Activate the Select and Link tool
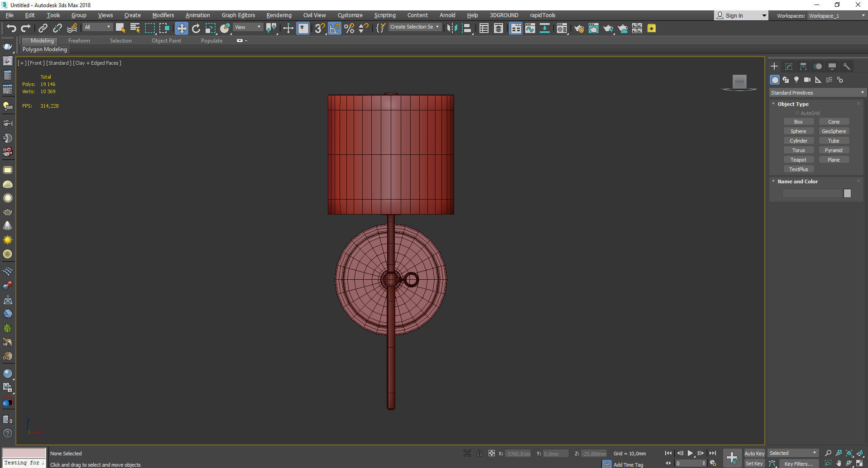The image size is (868, 468). coord(43,29)
